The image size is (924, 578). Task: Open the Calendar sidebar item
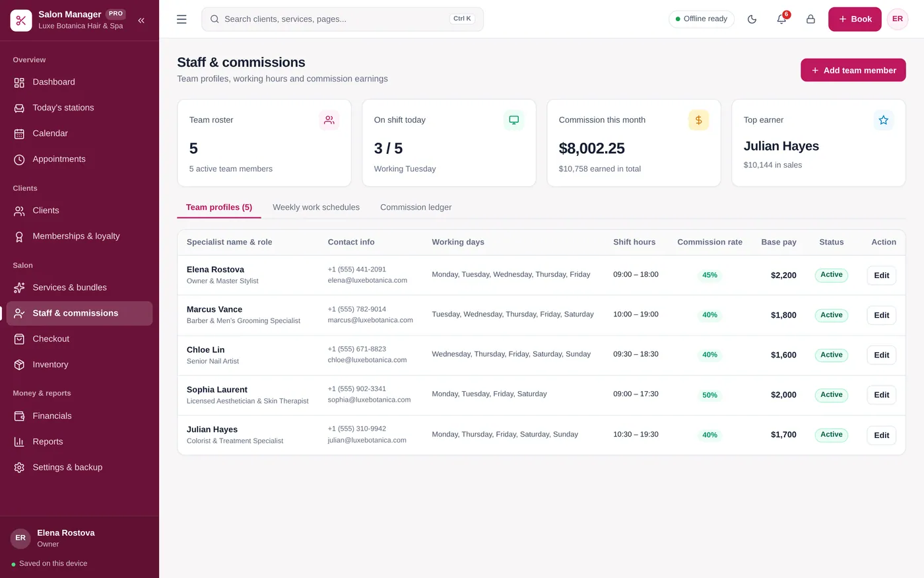(x=79, y=133)
